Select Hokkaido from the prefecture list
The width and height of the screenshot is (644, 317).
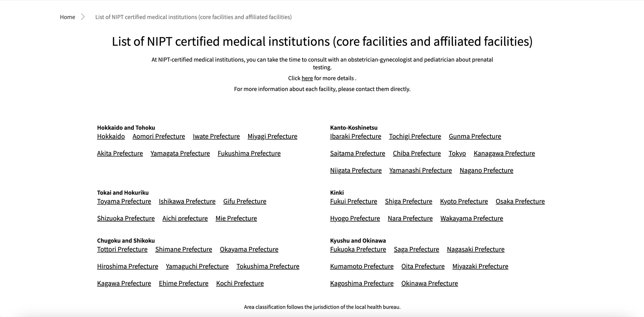111,136
